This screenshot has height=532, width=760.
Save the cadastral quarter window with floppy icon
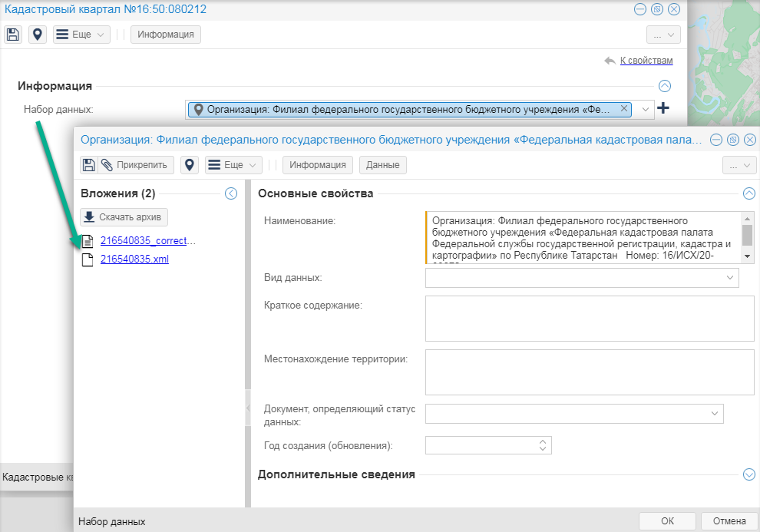pyautogui.click(x=13, y=35)
